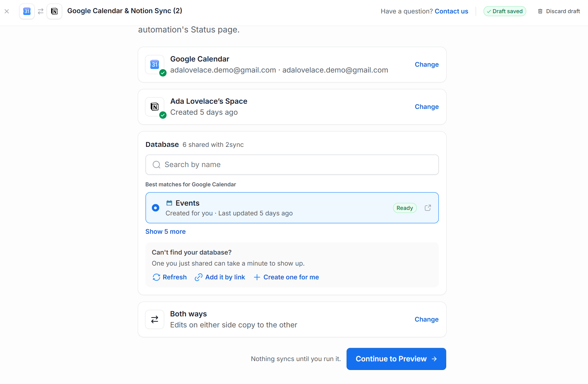Change the Ada Lovelace's Space workspace
Screen dimensions: 588x384
[427, 107]
